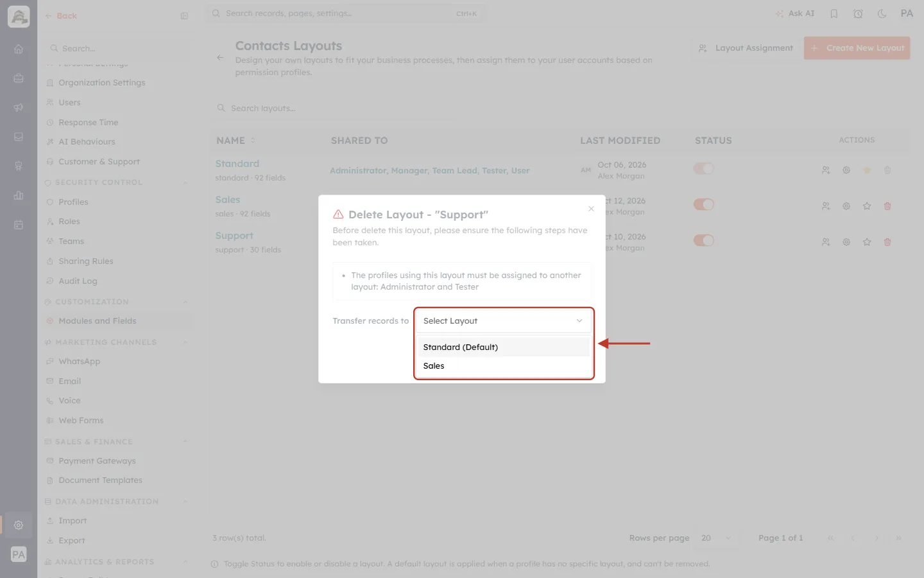Toggle sidebar collapse icon next to Back
This screenshot has width=924, height=578.
[x=184, y=16]
